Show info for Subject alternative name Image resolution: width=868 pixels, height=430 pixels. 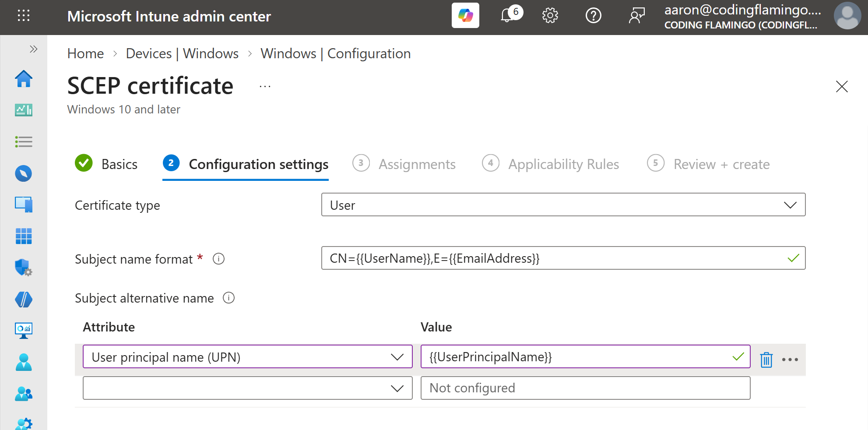click(x=228, y=298)
